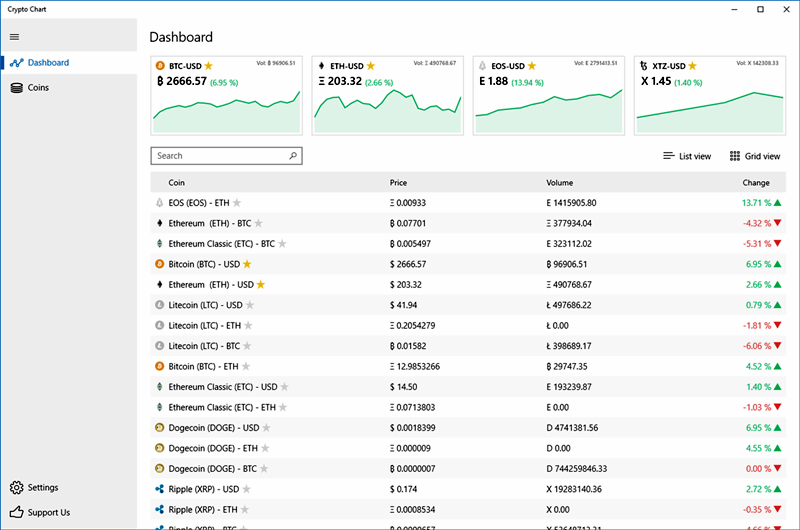
Task: Switch to Grid view
Action: point(755,156)
